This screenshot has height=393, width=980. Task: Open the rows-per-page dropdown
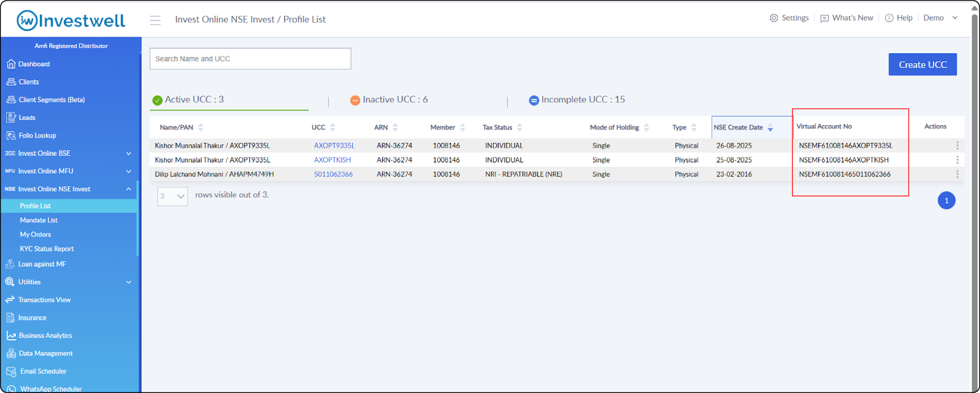pos(173,196)
